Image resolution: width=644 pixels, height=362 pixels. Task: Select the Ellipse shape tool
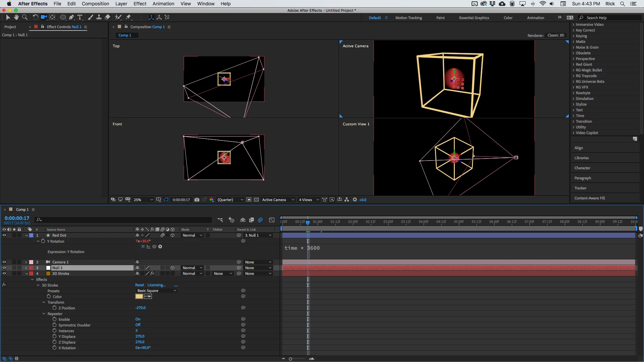pos(63,17)
